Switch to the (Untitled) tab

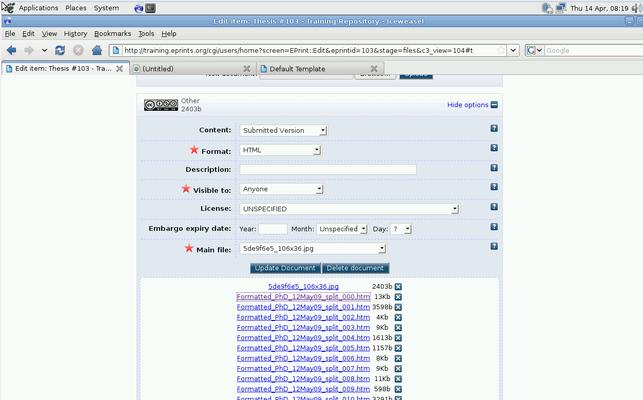tap(193, 69)
